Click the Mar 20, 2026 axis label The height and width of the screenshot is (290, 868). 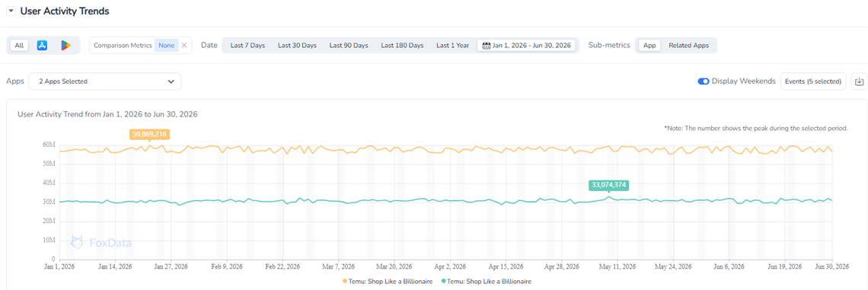coord(394,266)
